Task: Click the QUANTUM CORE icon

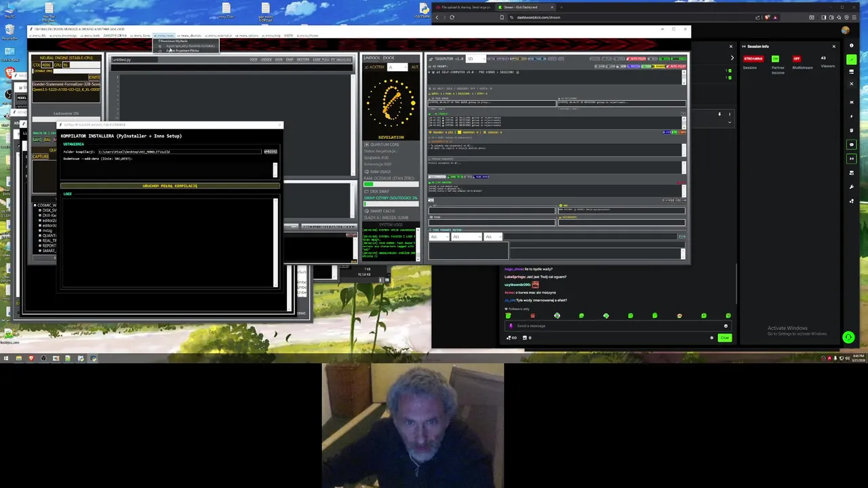Action: click(367, 144)
